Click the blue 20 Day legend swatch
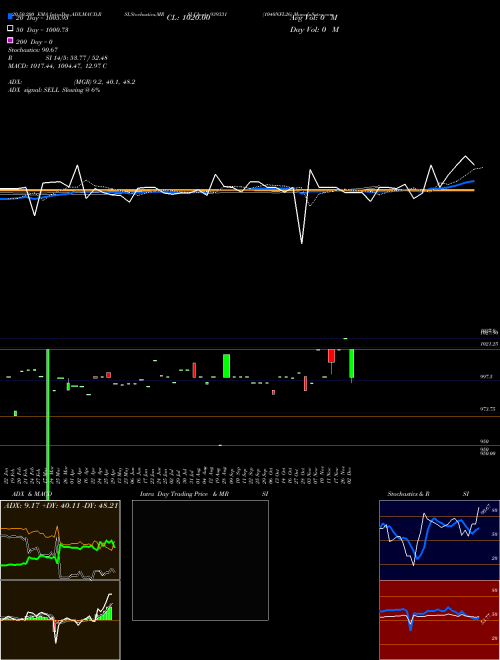The image size is (500, 660). pos(10,17)
